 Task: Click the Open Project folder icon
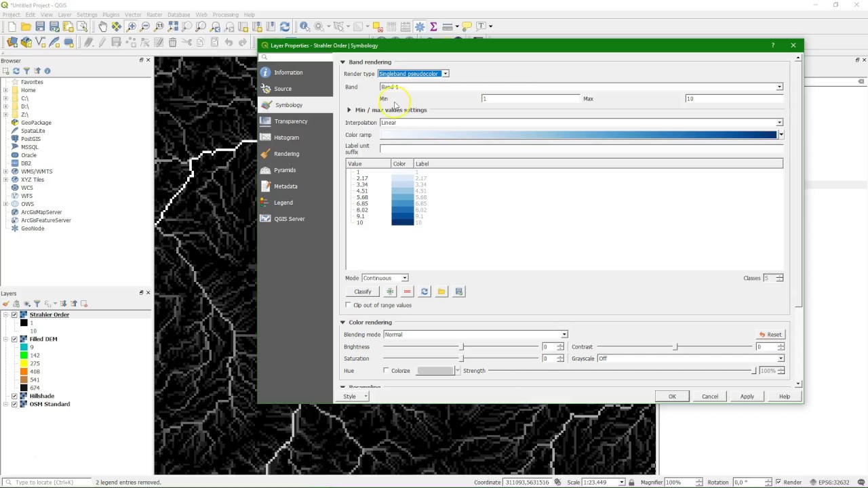pos(26,26)
